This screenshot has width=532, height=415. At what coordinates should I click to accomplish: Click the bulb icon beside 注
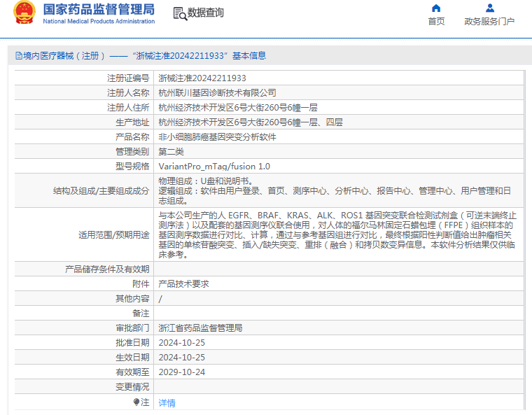[x=136, y=402]
